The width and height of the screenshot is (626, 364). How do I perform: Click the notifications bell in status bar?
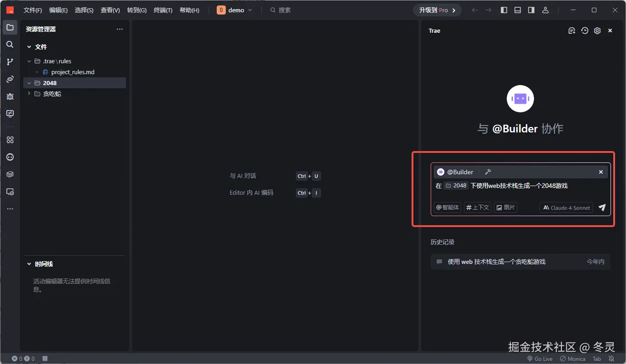[x=611, y=359]
